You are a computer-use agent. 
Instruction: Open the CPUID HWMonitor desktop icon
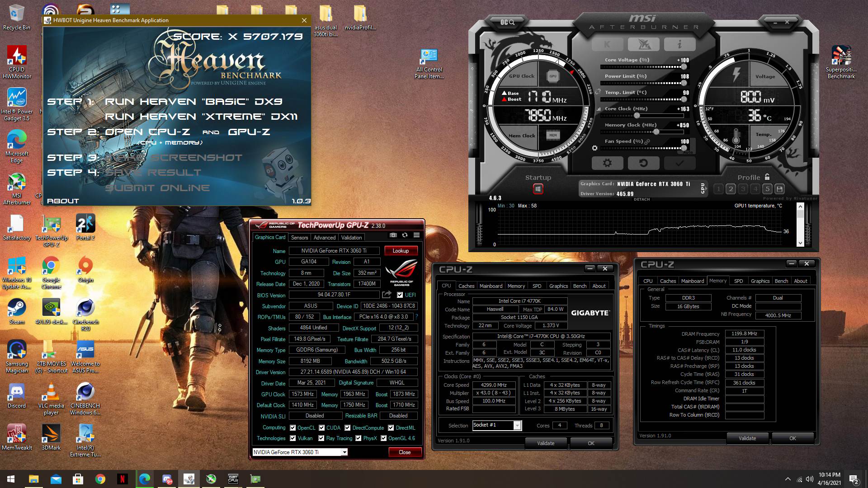click(x=17, y=62)
